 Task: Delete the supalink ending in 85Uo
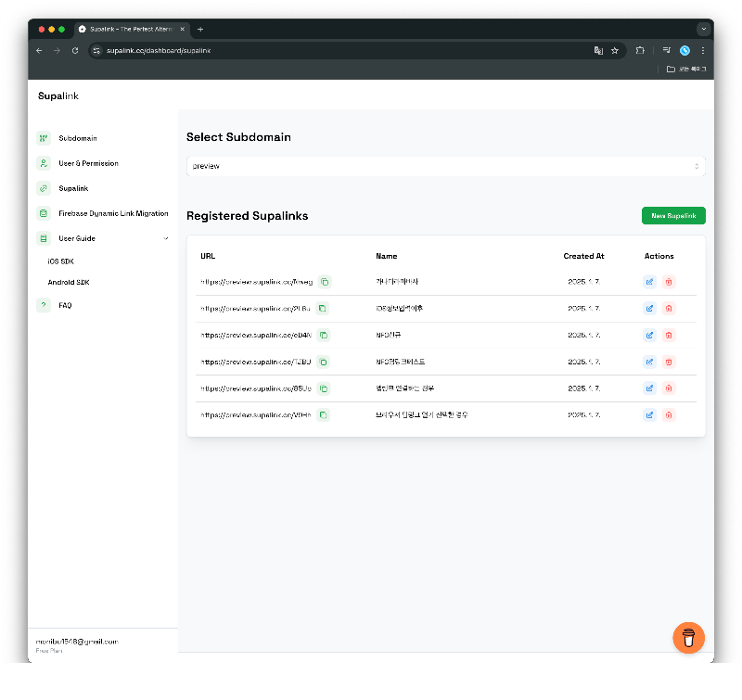pos(669,388)
